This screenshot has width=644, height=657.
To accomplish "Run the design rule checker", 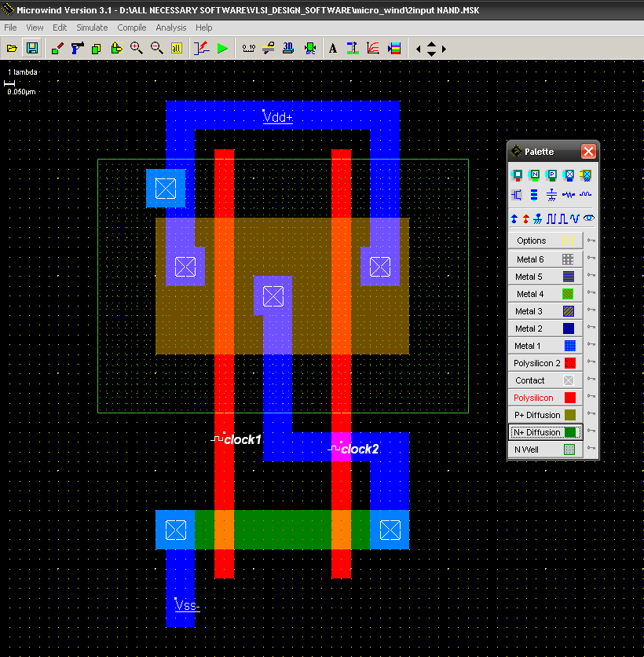I will click(x=310, y=49).
